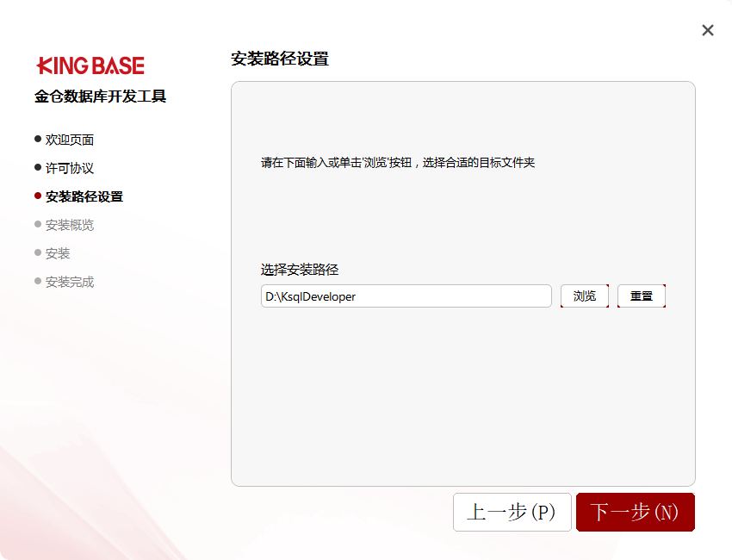
Task: Open folder picker with 浏览 button
Action: tap(585, 296)
